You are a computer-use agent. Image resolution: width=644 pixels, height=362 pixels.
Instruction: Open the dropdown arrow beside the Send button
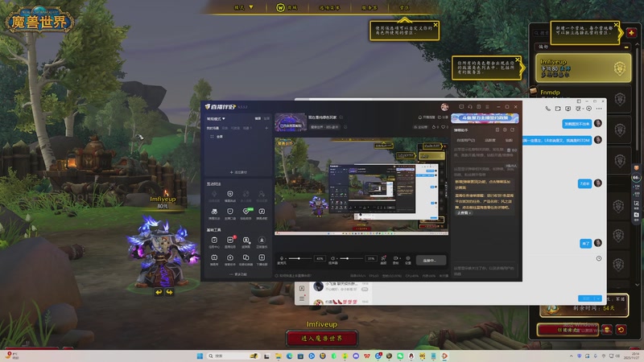pyautogui.click(x=598, y=298)
